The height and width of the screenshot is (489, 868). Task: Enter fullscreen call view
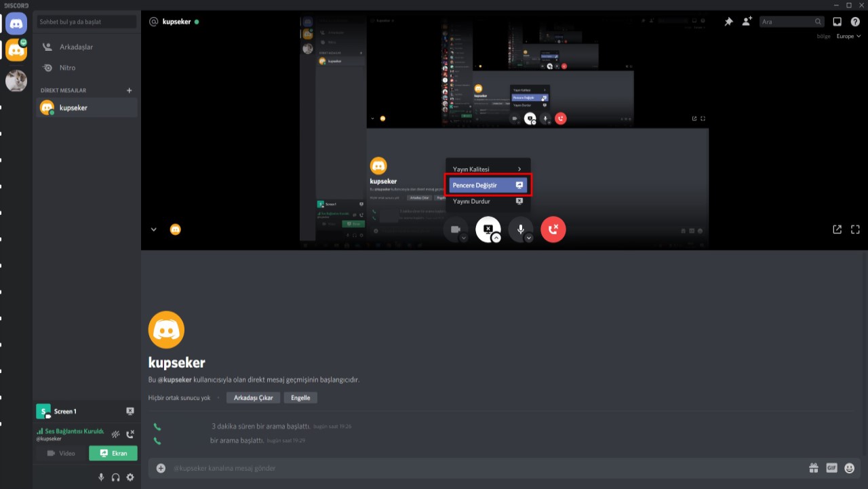[855, 229]
